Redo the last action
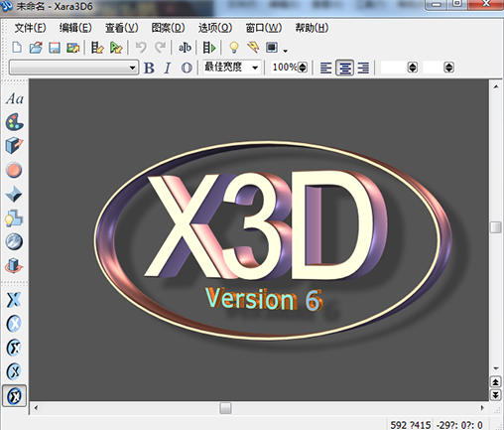 click(x=160, y=48)
